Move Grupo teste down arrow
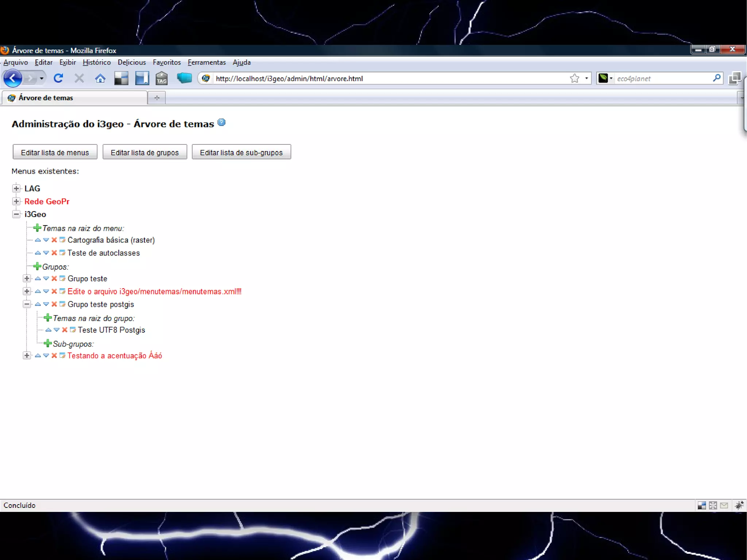747x560 pixels. (x=46, y=278)
